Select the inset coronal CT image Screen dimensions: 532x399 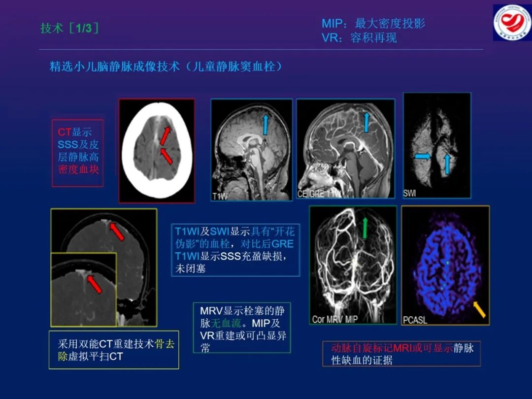click(x=83, y=290)
